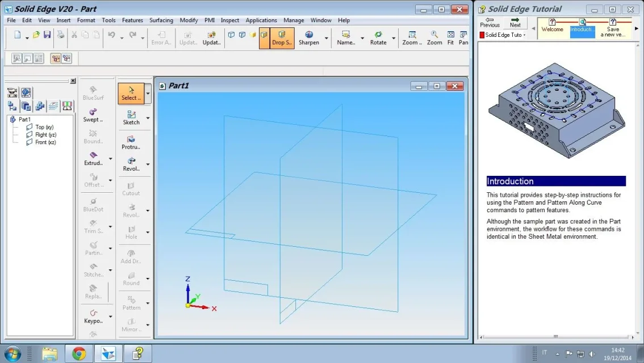Create a new document with the New icon
Viewport: 644px width, 363px height.
pyautogui.click(x=17, y=35)
